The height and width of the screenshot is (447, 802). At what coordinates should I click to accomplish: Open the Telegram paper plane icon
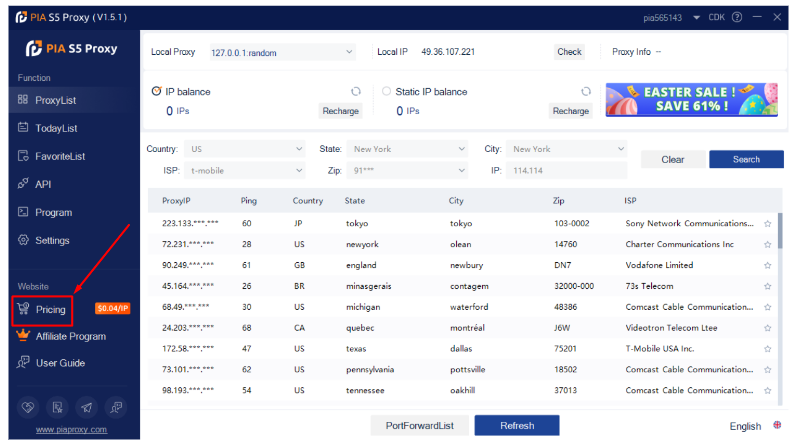pyautogui.click(x=86, y=408)
